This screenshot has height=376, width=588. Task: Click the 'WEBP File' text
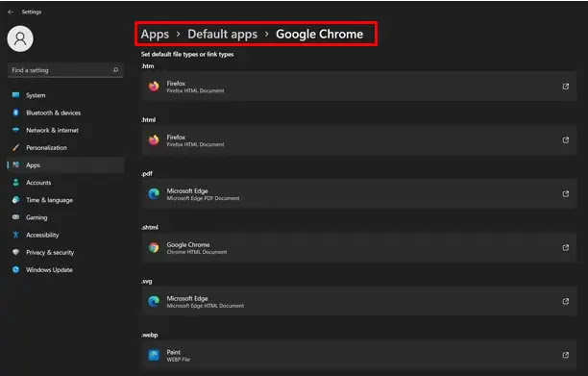coord(179,360)
